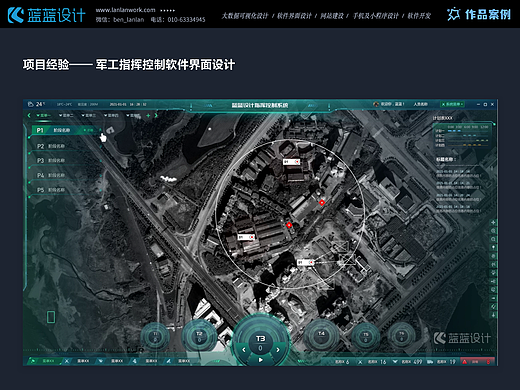Viewport: 520px width, 390px height.
Task: Click the zoom-in magnifier in right toolbar
Action: click(493, 231)
